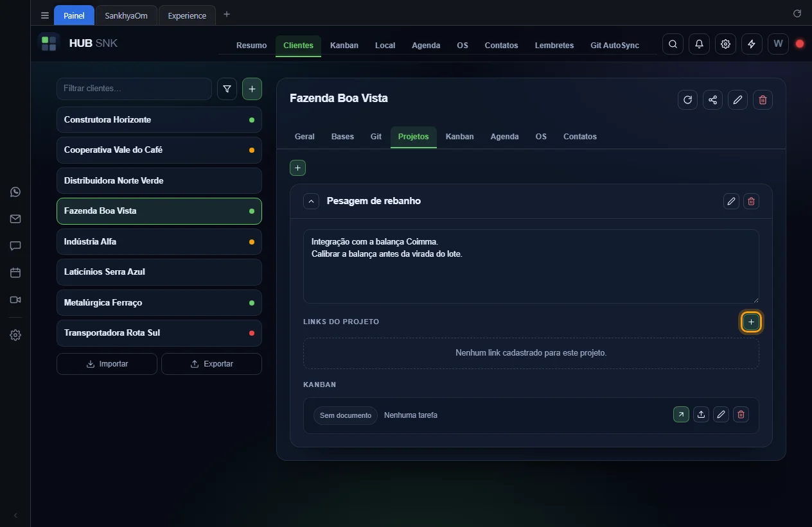Viewport: 812px width, 527px height.
Task: Refresh Fazenda Boa Vista client data
Action: [x=687, y=99]
